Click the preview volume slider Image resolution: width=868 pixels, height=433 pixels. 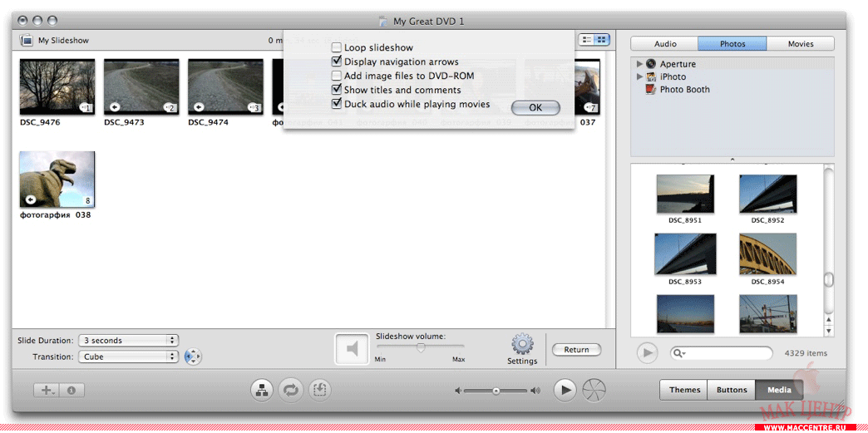[x=496, y=391]
